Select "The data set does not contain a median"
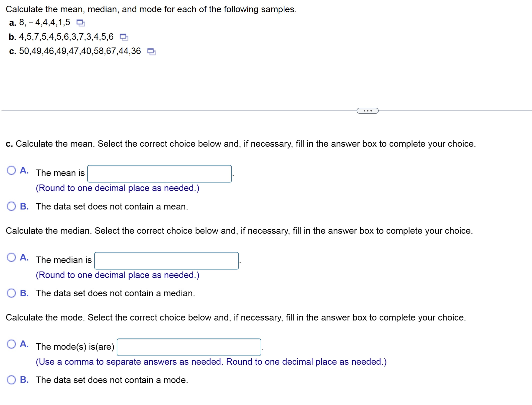The width and height of the screenshot is (532, 405). click(x=12, y=293)
